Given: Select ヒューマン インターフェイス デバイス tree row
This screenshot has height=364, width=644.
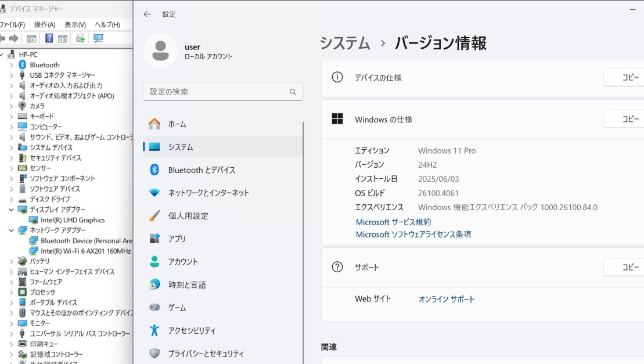Looking at the screenshot, I should [x=72, y=271].
